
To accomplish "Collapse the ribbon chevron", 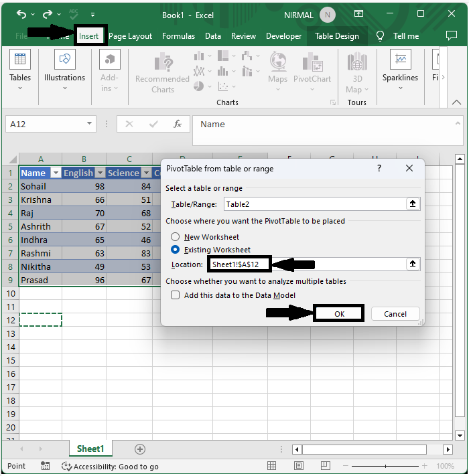I will click(x=456, y=102).
